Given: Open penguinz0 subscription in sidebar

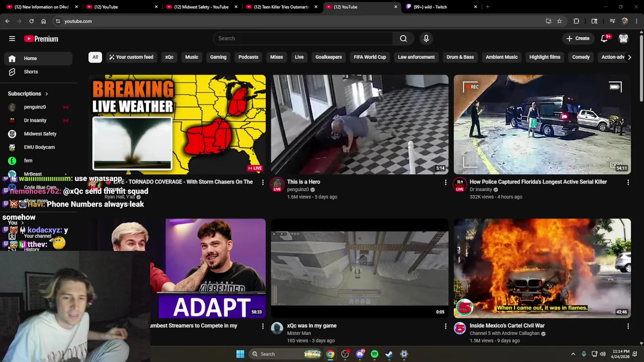Looking at the screenshot, I should [38, 107].
